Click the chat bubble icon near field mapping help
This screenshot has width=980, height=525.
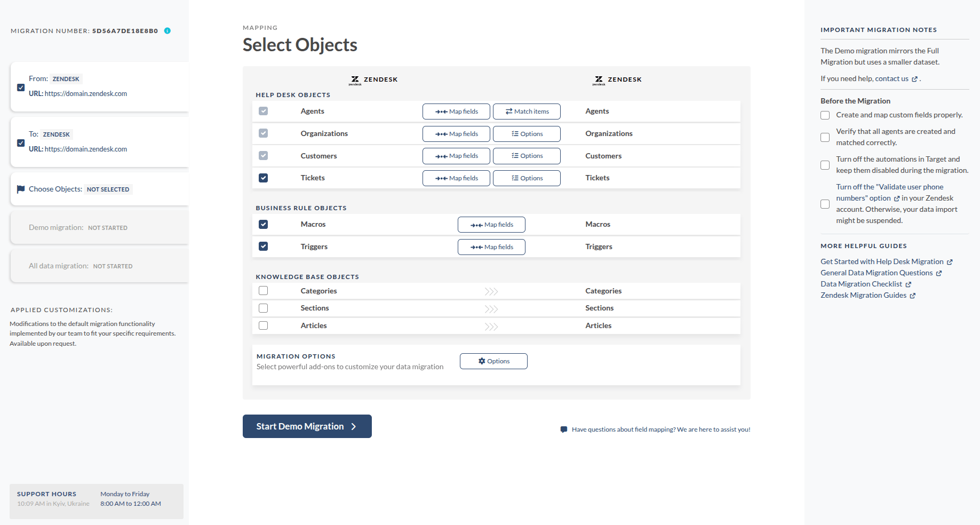tap(564, 429)
